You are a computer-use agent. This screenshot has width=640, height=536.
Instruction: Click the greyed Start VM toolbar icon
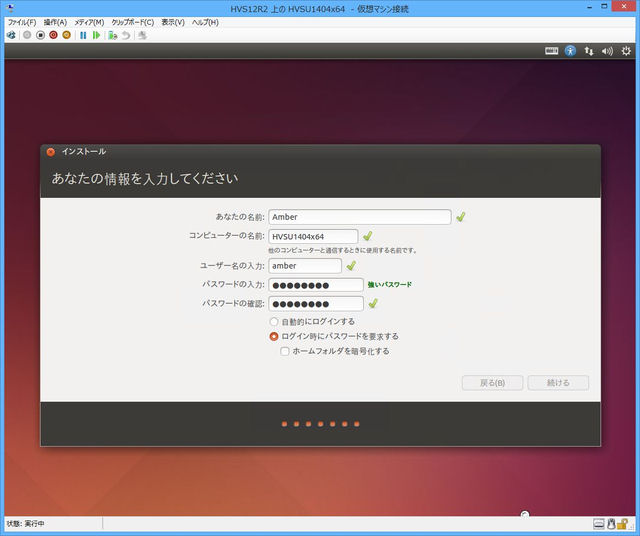27,35
